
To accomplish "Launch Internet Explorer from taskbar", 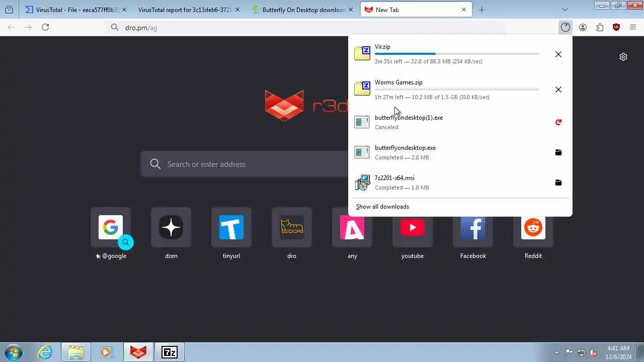I will [x=45, y=352].
